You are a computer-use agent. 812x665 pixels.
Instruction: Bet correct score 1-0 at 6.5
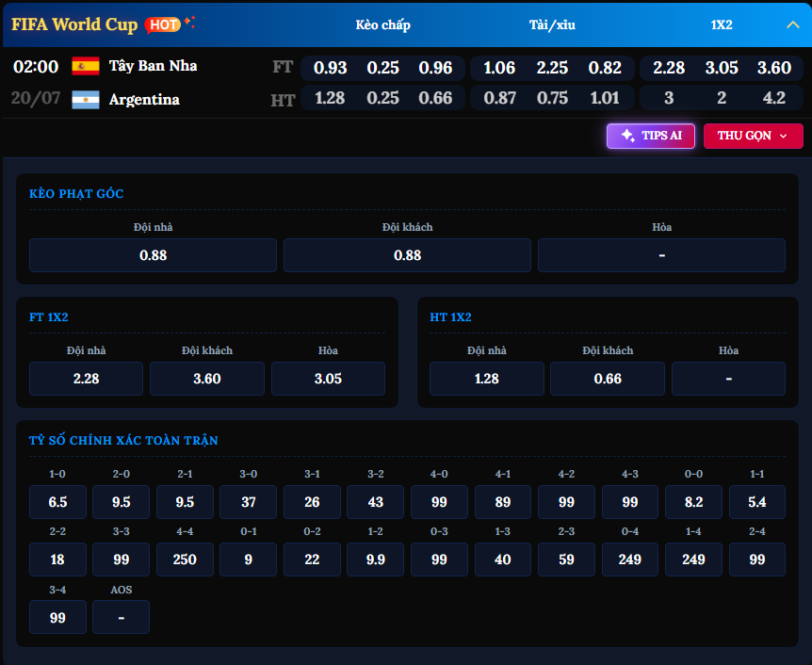[x=57, y=502]
